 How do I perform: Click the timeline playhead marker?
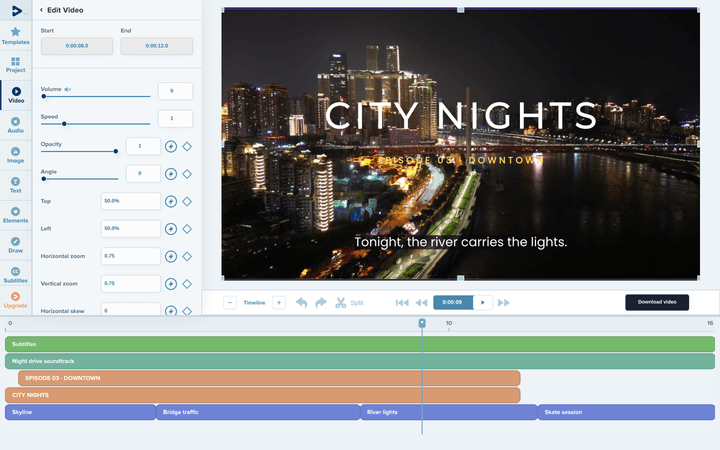point(422,323)
